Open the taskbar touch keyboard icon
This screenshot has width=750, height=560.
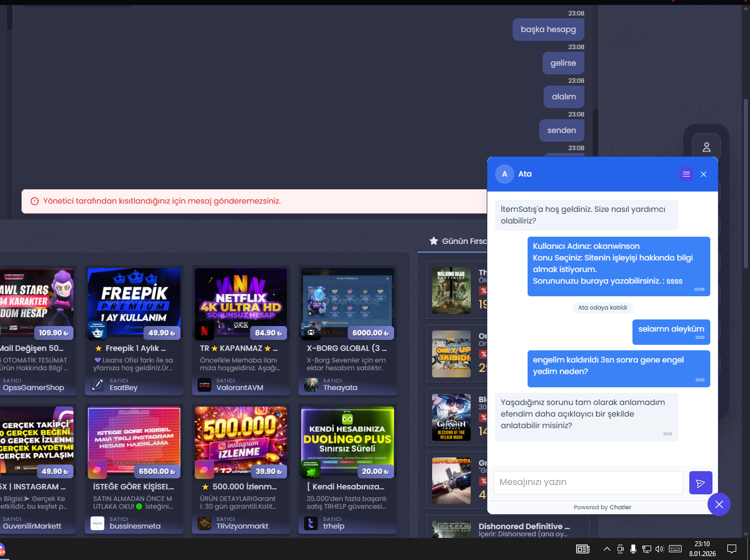(x=675, y=549)
